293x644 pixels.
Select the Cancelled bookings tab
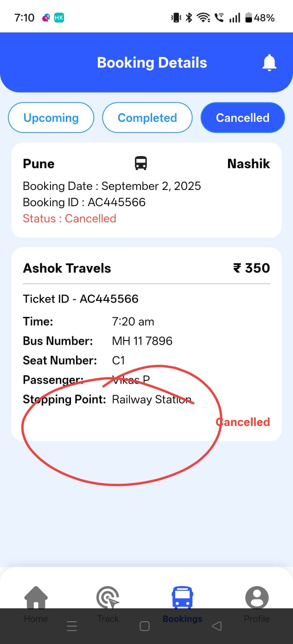coord(242,118)
